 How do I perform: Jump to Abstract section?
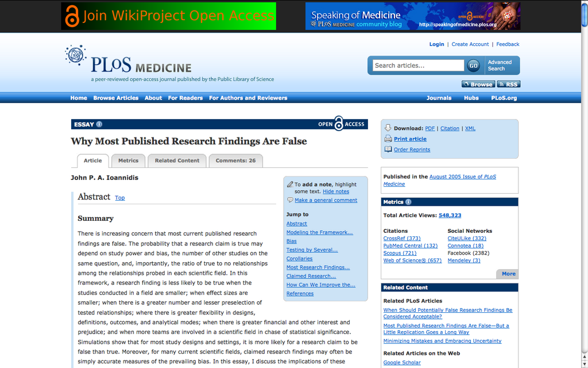click(297, 224)
